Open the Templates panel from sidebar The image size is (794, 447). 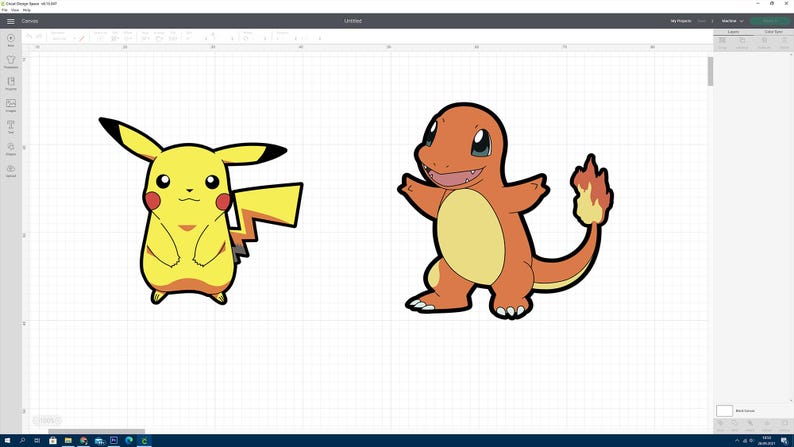(11, 62)
